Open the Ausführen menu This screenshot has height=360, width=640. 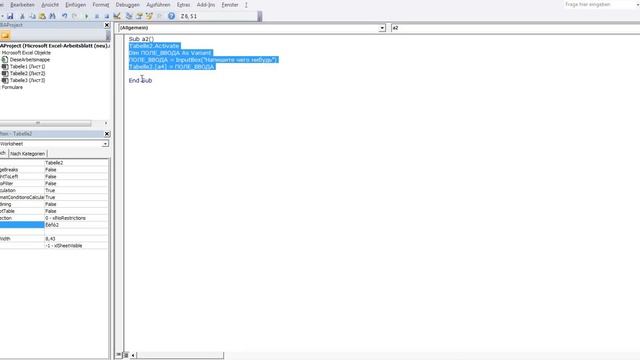[158, 5]
